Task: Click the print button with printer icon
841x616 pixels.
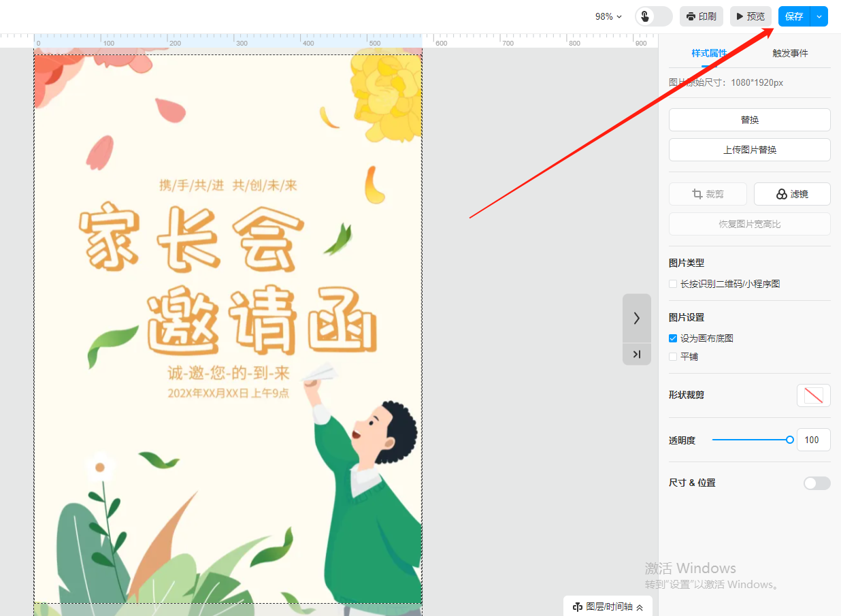Action: [x=701, y=16]
